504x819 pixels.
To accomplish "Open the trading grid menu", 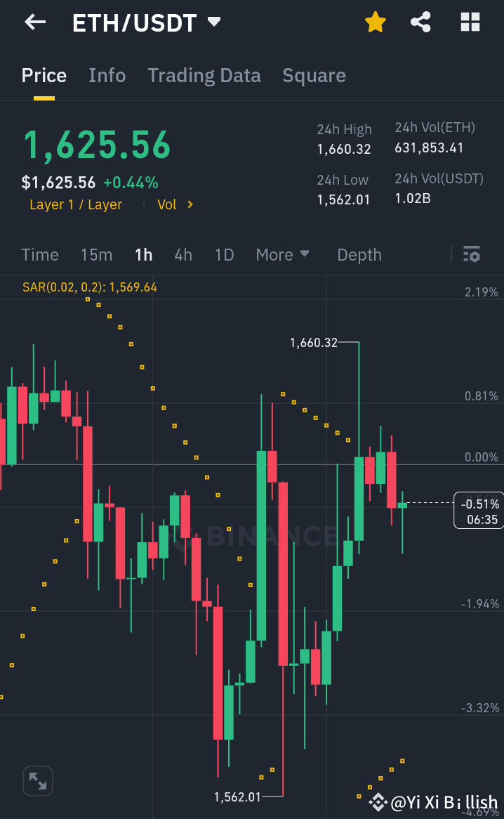I will coord(469,22).
